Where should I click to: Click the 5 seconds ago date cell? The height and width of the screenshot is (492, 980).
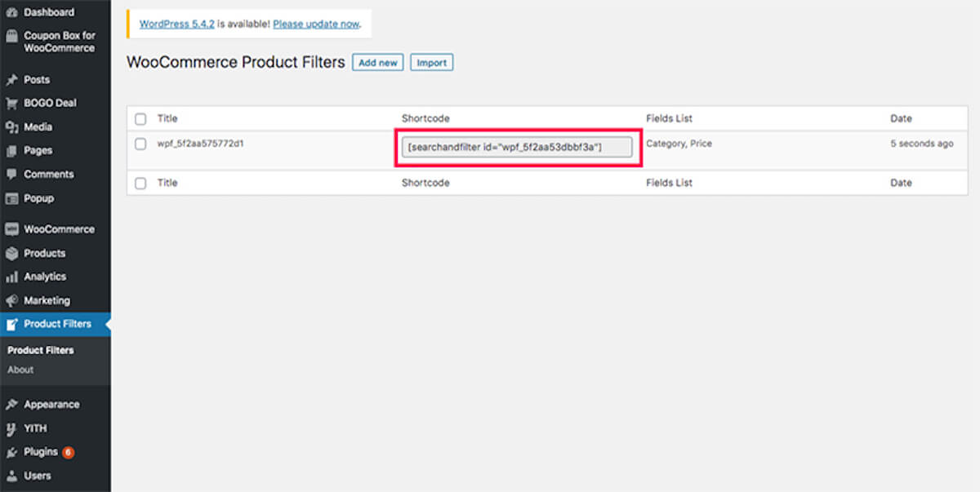[x=922, y=144]
